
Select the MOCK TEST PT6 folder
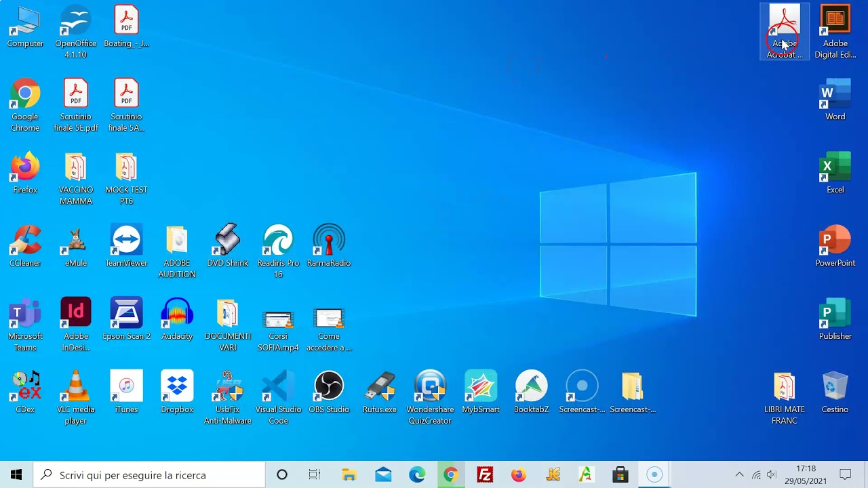126,179
